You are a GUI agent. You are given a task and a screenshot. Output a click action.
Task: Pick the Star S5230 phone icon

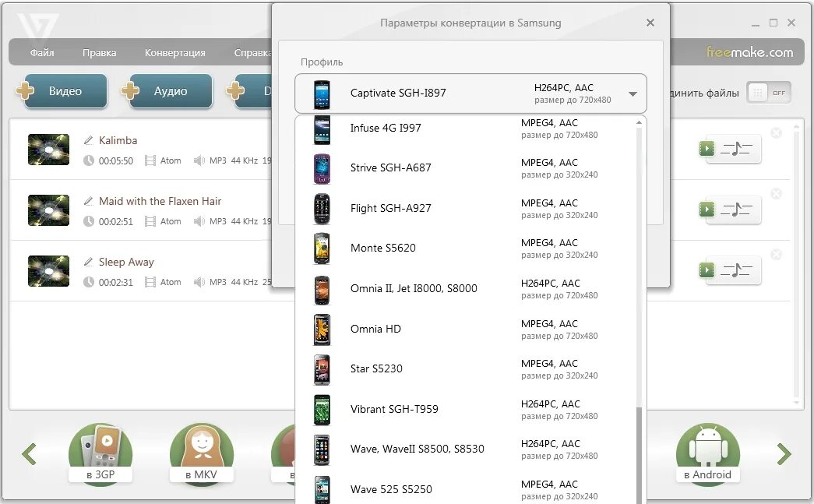(x=322, y=369)
